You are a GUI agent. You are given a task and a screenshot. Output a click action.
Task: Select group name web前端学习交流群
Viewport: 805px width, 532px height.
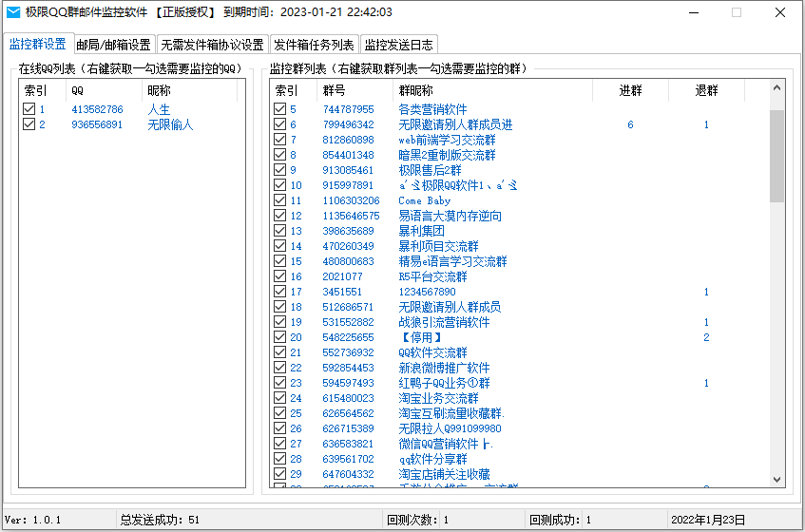[x=447, y=140]
